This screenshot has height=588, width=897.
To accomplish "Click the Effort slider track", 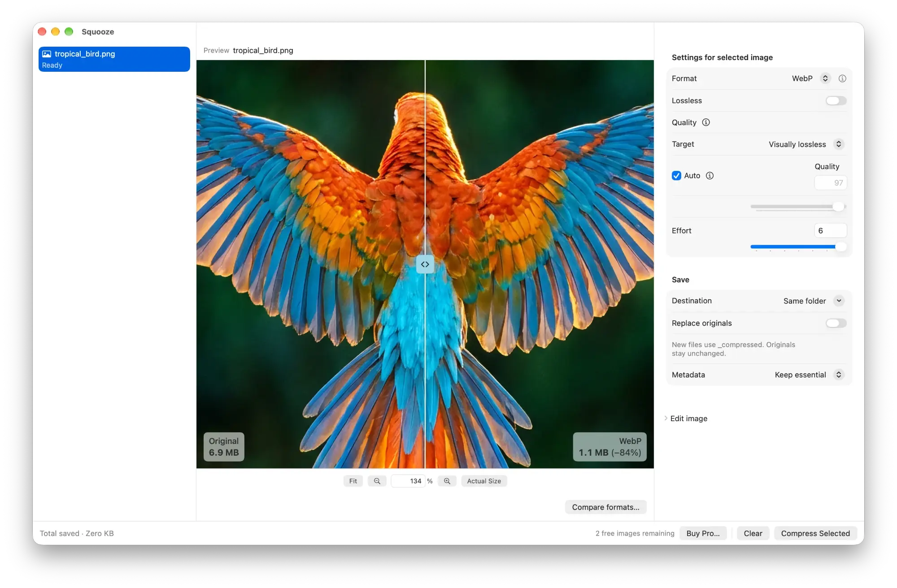I will pyautogui.click(x=797, y=247).
